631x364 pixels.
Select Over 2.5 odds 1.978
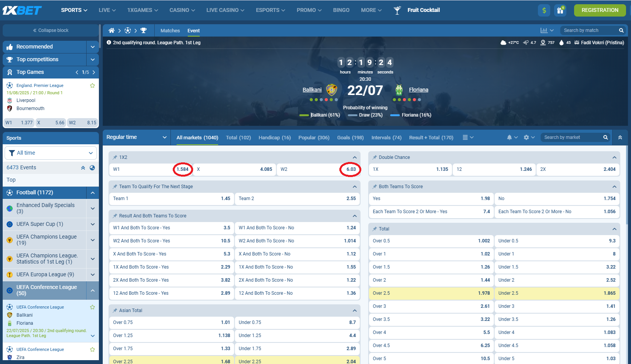point(431,293)
